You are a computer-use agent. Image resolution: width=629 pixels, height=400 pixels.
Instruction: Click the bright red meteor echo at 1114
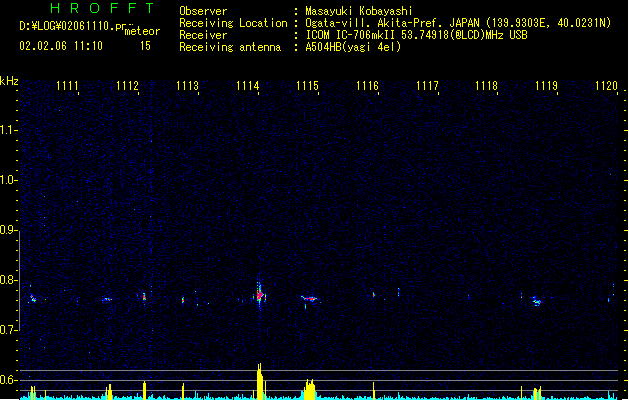(x=260, y=296)
